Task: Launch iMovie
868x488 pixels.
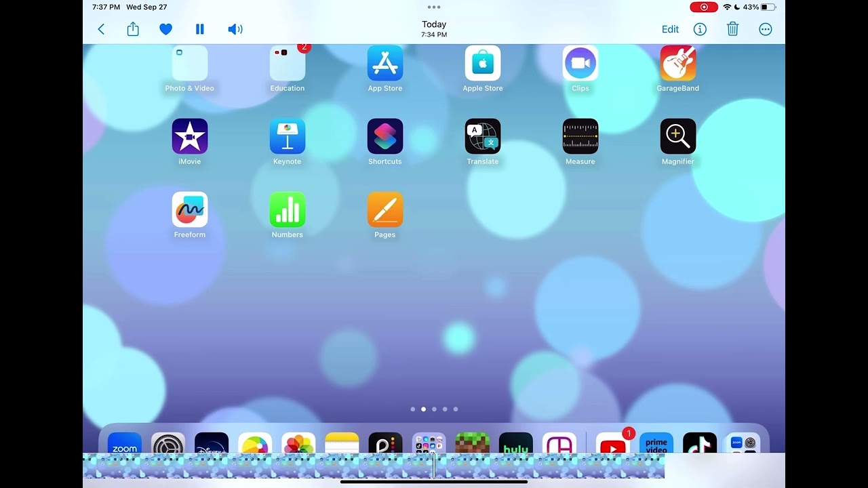Action: (x=190, y=136)
